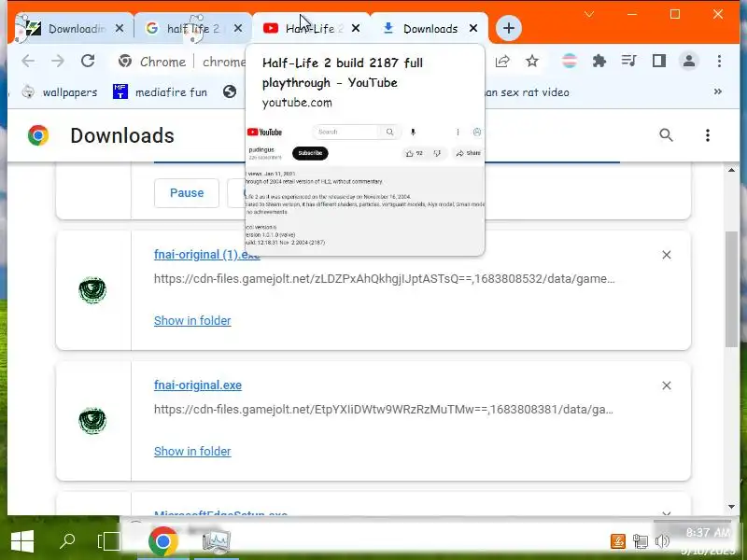Image resolution: width=747 pixels, height=560 pixels.
Task: Open Task View on the taskbar
Action: (x=108, y=541)
